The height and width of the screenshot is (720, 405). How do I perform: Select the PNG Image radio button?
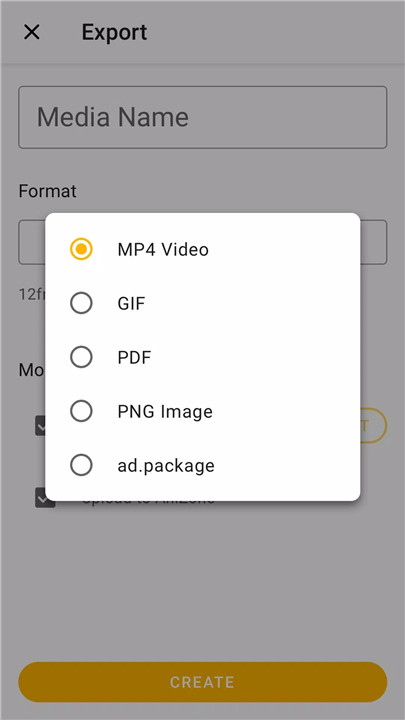point(81,411)
